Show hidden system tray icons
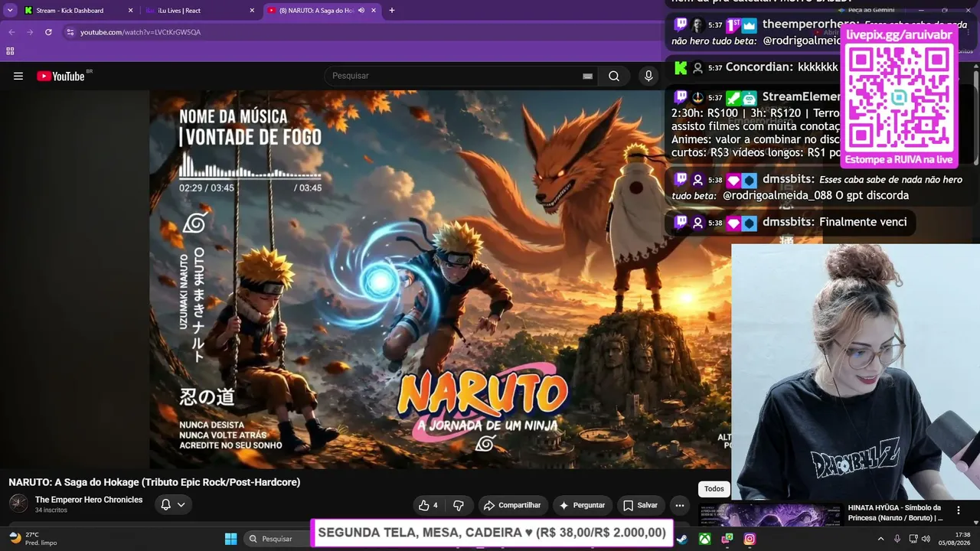Screen dimensions: 980x551 coord(880,539)
